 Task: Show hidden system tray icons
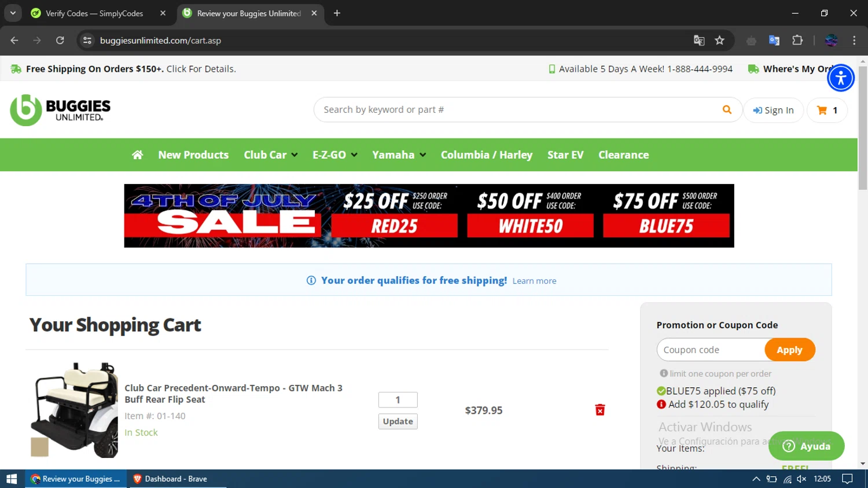pyautogui.click(x=756, y=479)
